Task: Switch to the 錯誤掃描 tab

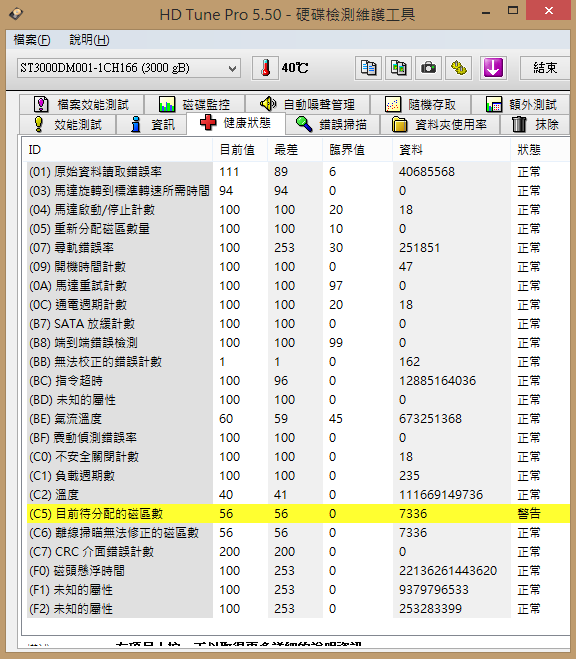Action: coord(332,124)
